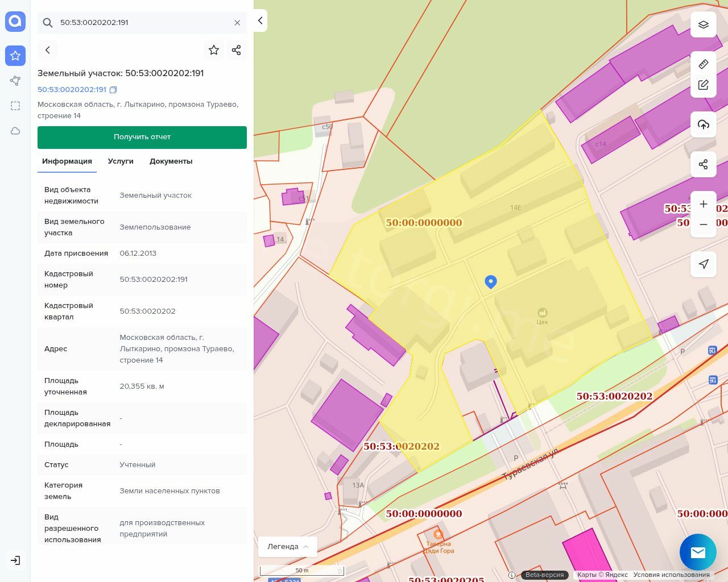Click the locate me arrow icon

703,264
